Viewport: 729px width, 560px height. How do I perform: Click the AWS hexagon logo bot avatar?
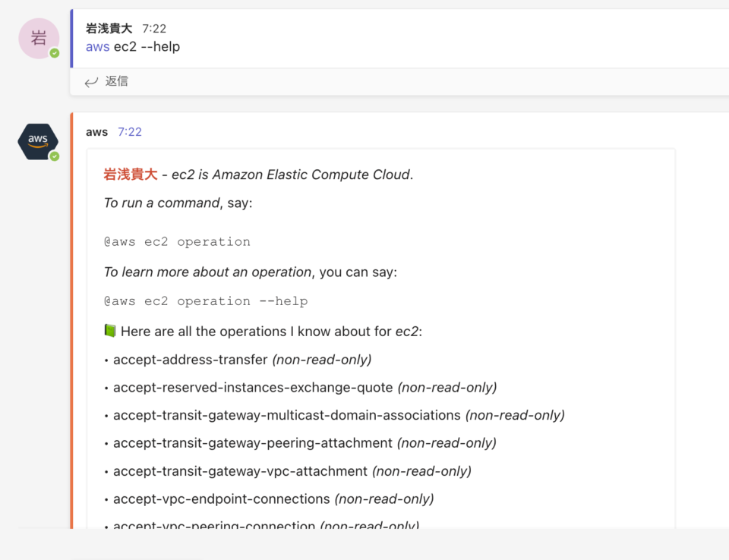pyautogui.click(x=37, y=141)
